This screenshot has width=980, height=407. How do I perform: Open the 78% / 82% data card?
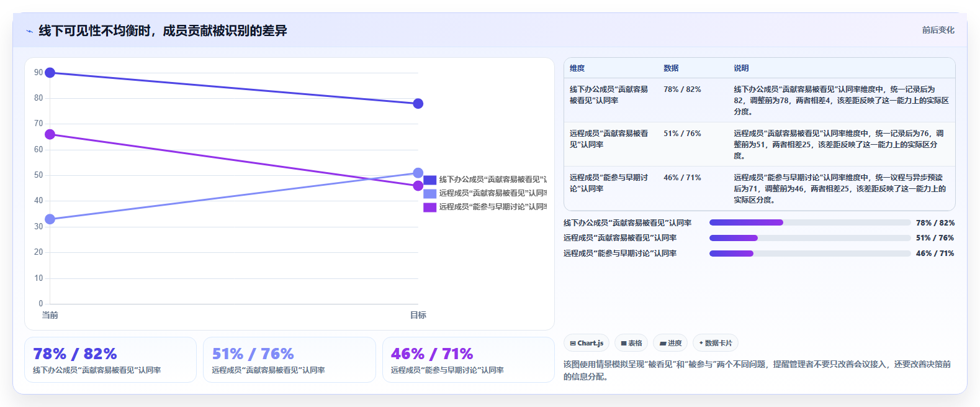click(110, 360)
